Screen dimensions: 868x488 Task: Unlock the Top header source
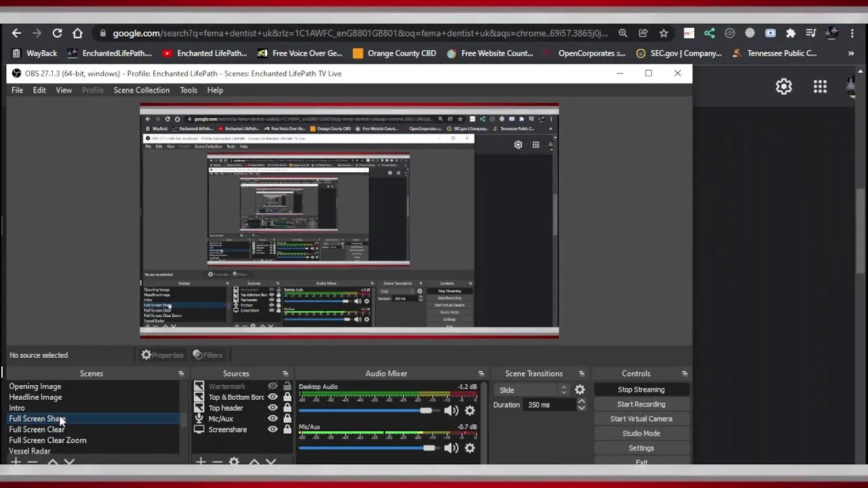288,408
